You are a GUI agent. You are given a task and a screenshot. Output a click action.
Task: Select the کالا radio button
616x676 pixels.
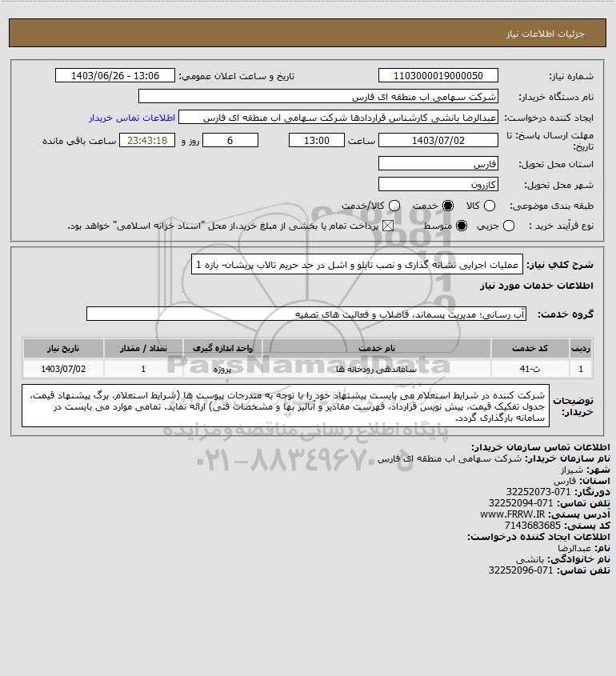point(490,206)
